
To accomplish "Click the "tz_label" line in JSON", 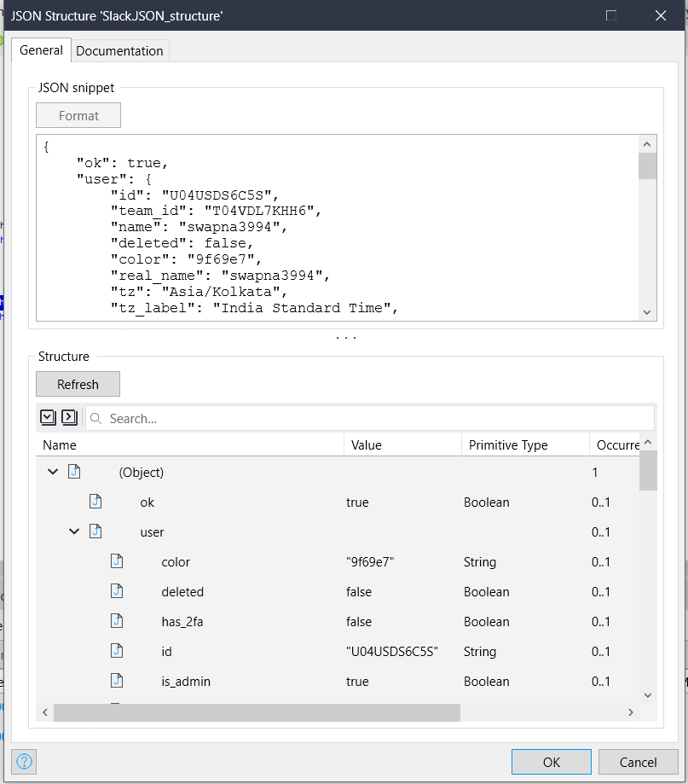I will pos(254,308).
